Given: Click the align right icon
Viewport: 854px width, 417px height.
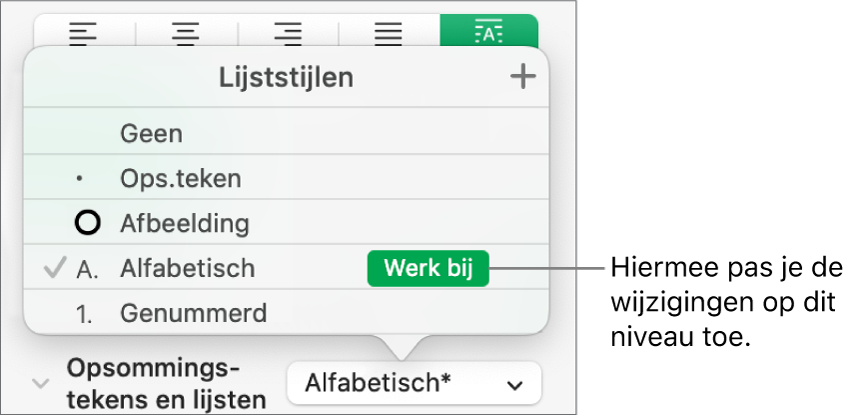Looking at the screenshot, I should tap(288, 33).
